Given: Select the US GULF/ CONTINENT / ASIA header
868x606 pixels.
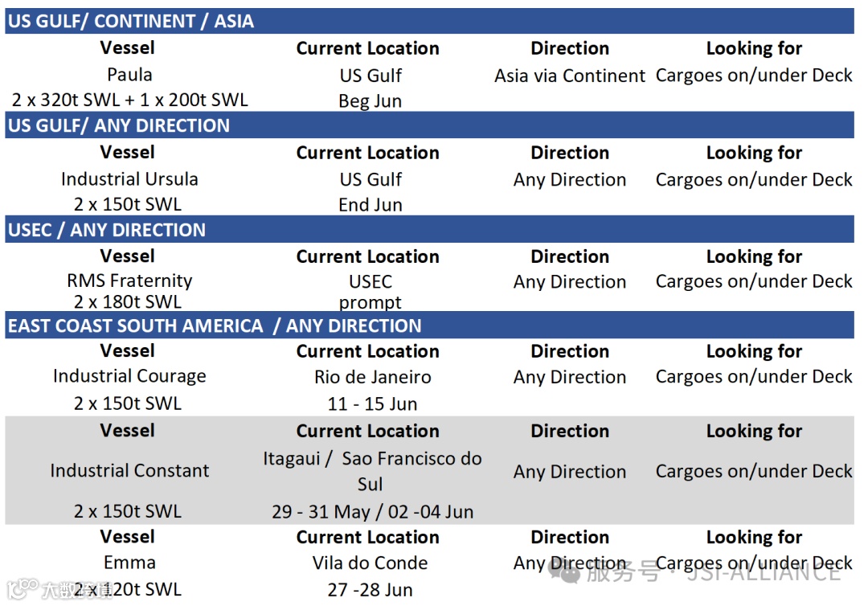Looking at the screenshot, I should (429, 21).
